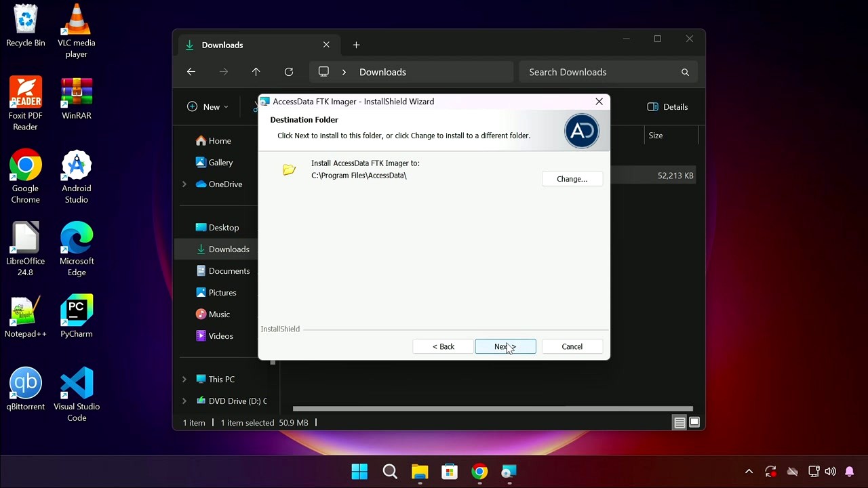Navigate up one folder level in Explorer
This screenshot has height=488, width=868.
click(x=256, y=71)
